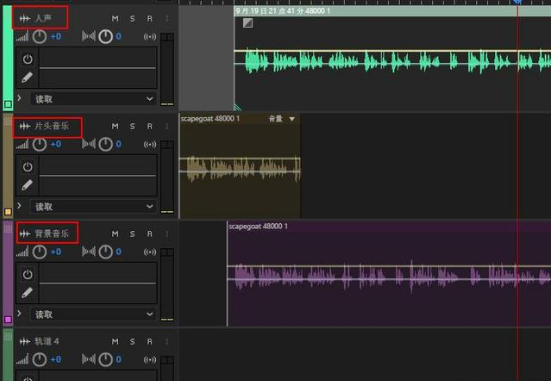Image resolution: width=551 pixels, height=381 pixels.
Task: Click the 轨道 4 stereo pan icon
Action: pyautogui.click(x=89, y=359)
